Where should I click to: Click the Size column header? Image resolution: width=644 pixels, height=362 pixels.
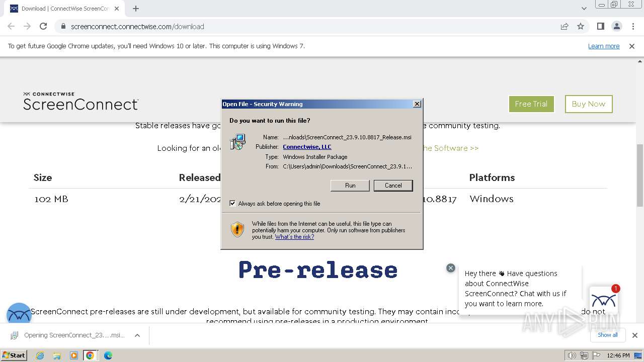(43, 177)
